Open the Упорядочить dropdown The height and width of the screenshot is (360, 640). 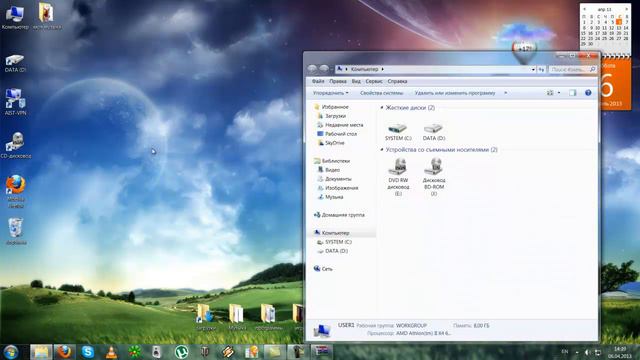click(331, 93)
